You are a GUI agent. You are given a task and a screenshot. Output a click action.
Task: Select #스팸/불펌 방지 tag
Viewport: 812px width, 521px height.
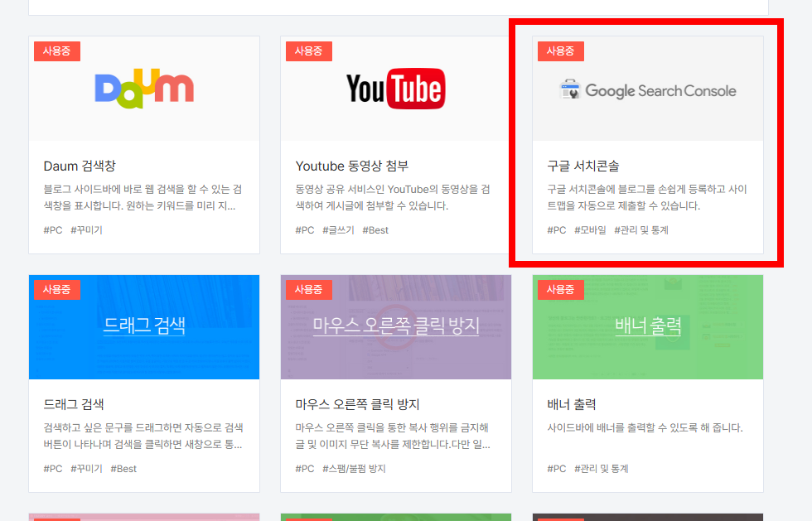click(355, 469)
